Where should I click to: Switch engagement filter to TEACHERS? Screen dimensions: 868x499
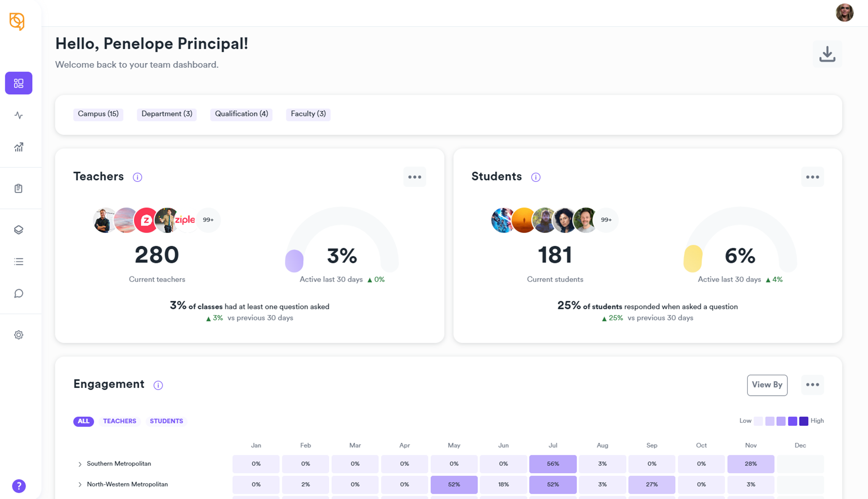click(119, 421)
